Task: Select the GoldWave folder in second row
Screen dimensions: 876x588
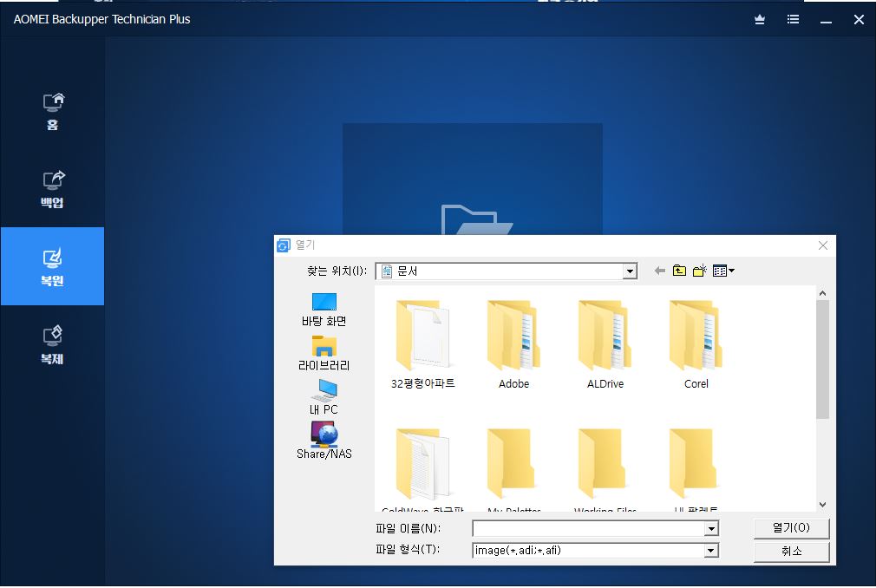Action: [423, 469]
